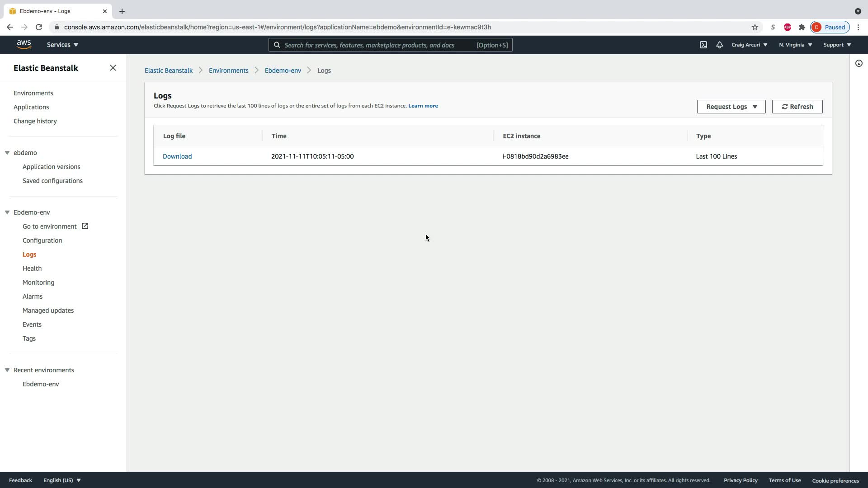Open the Request Logs dropdown

coord(731,107)
